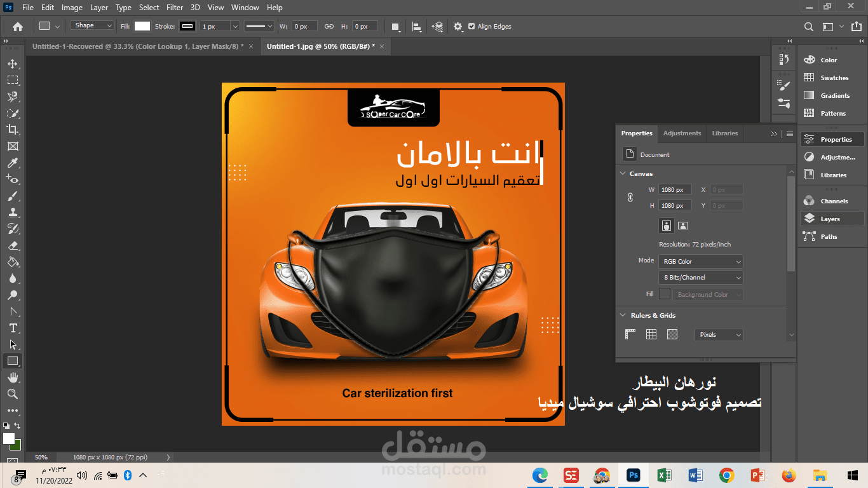This screenshot has width=868, height=488.
Task: Select the Crop tool
Action: coord(12,130)
